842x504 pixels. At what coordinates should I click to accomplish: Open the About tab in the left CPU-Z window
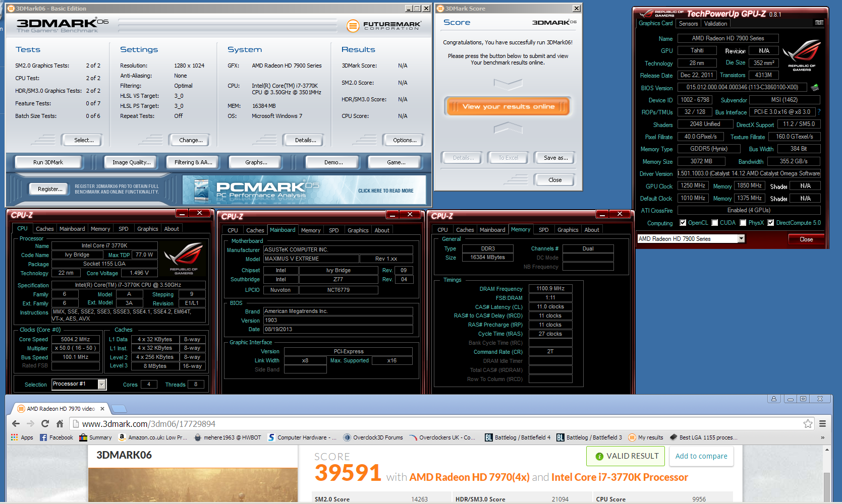pyautogui.click(x=172, y=229)
